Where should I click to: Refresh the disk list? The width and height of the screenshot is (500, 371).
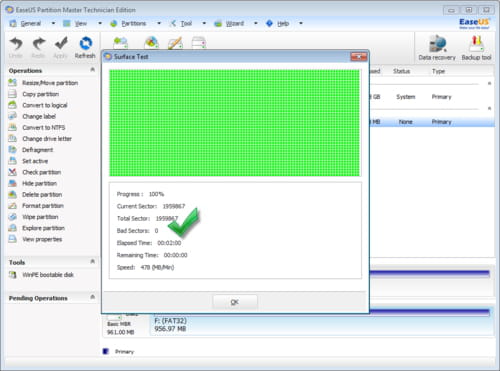tap(85, 47)
